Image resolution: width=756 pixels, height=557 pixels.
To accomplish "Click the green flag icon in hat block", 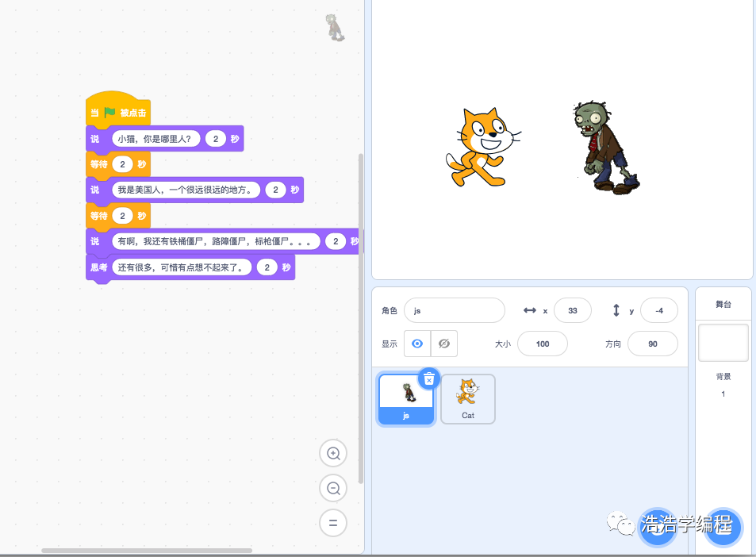I will pyautogui.click(x=110, y=113).
